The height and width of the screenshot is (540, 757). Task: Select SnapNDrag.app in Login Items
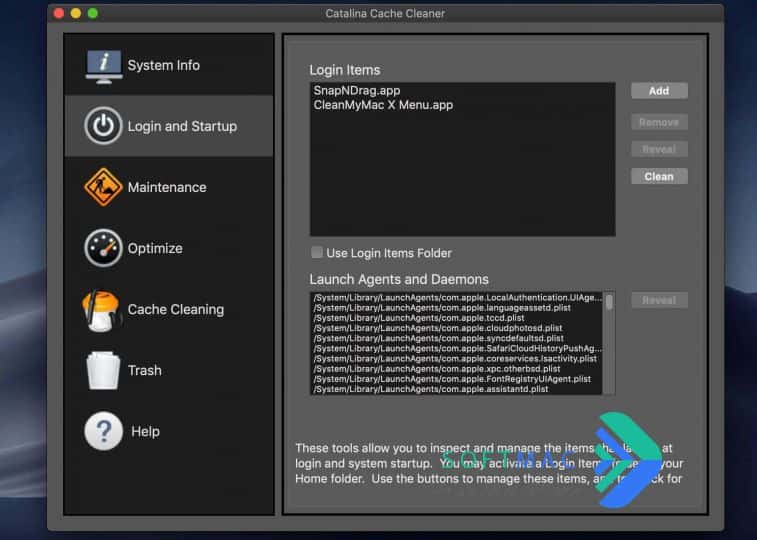pos(357,90)
